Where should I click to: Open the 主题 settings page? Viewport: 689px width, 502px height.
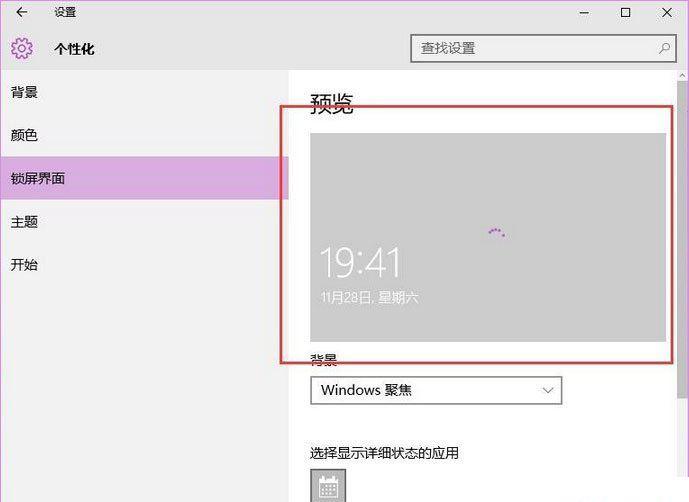[x=144, y=222]
